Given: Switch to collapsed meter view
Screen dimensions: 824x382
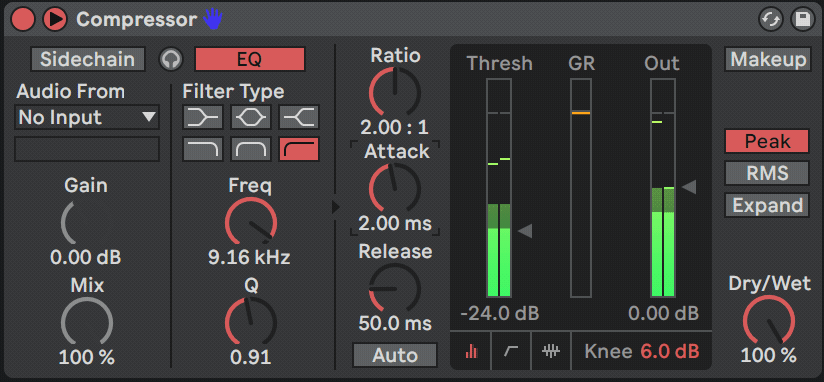Looking at the screenshot, I should 471,351.
